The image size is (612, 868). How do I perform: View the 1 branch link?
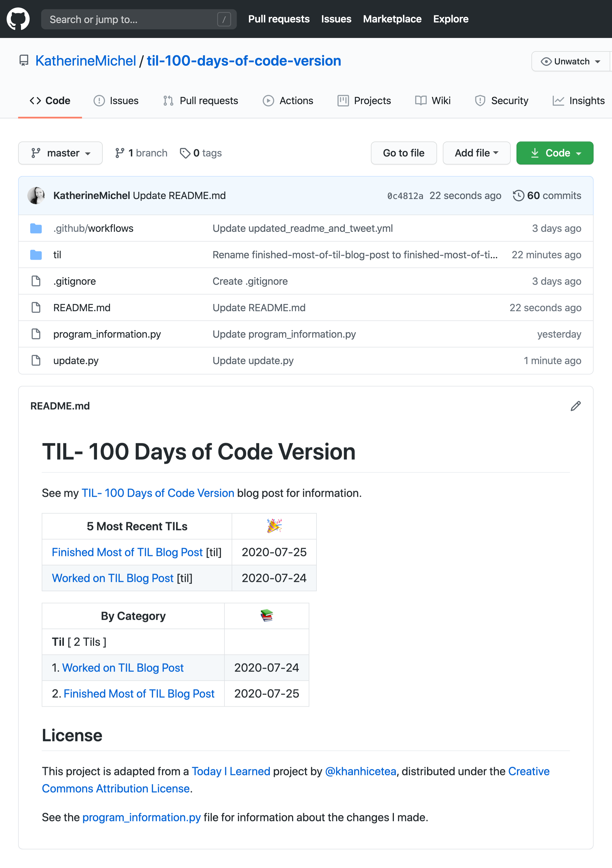(141, 153)
